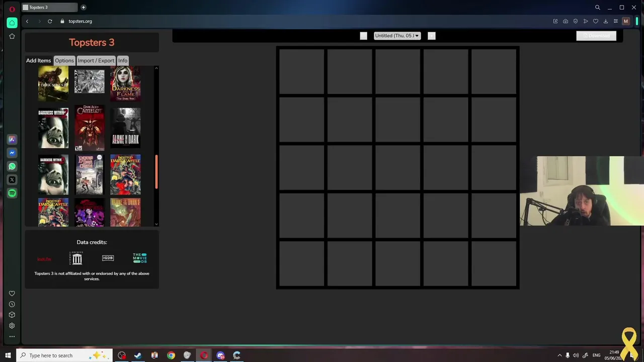The image size is (644, 362).
Task: Open the volume control in tray
Action: [576, 355]
